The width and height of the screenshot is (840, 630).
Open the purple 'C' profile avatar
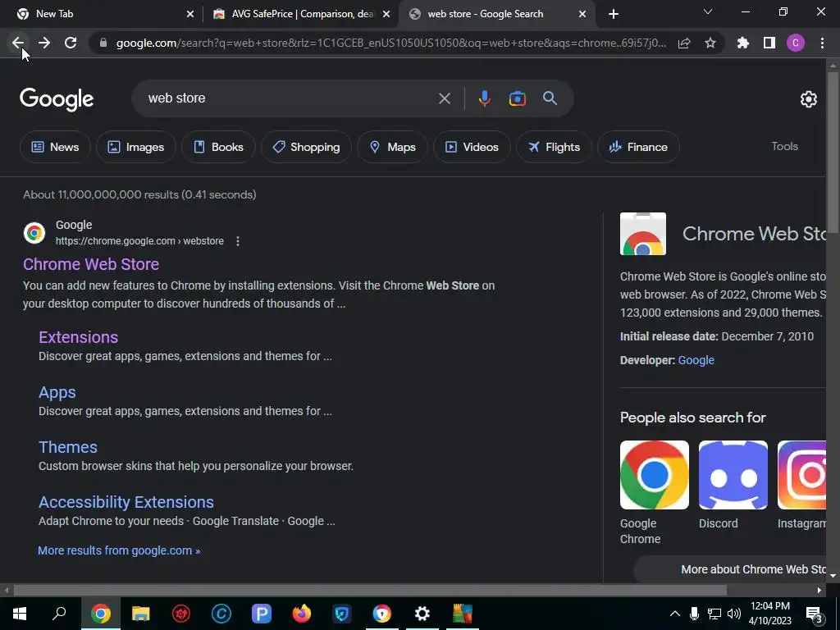[795, 43]
